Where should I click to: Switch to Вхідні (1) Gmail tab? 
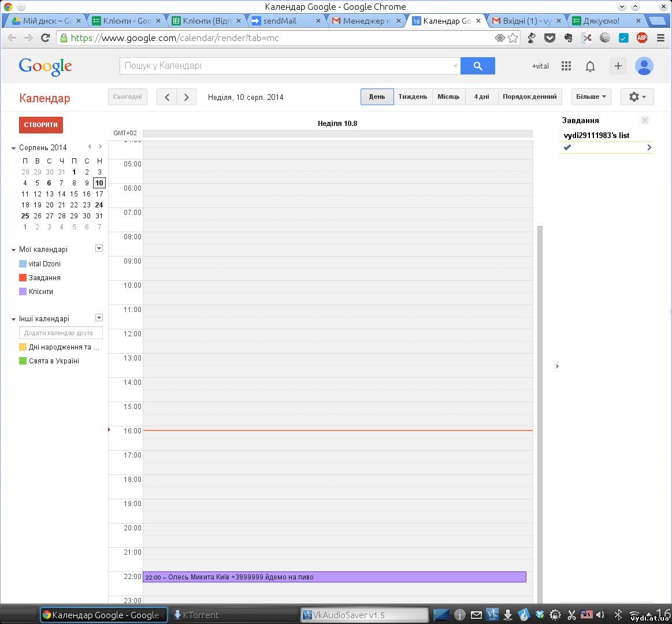(x=526, y=21)
